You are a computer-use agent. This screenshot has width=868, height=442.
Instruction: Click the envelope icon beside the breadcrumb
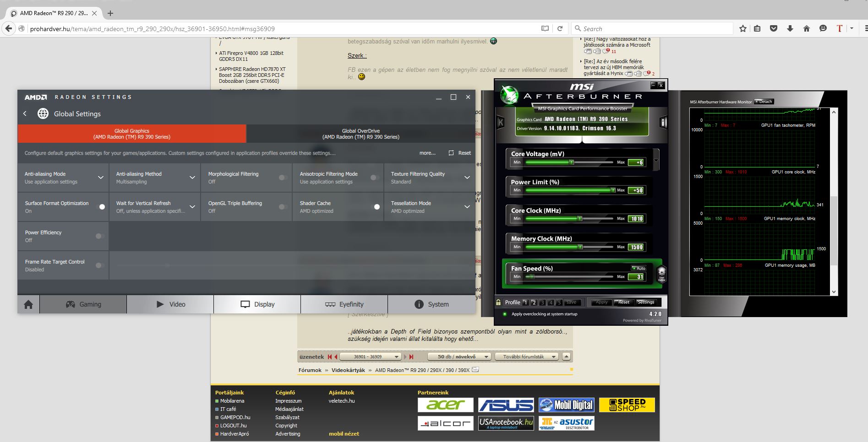[x=475, y=370]
